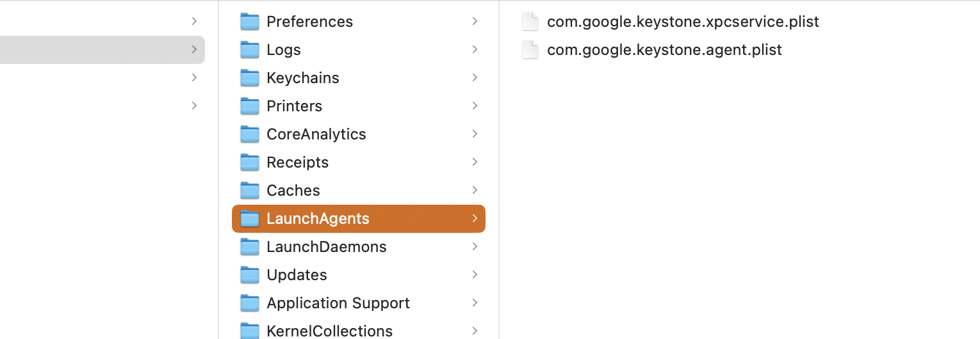
Task: Click the Preferences folder icon
Action: coord(249,22)
